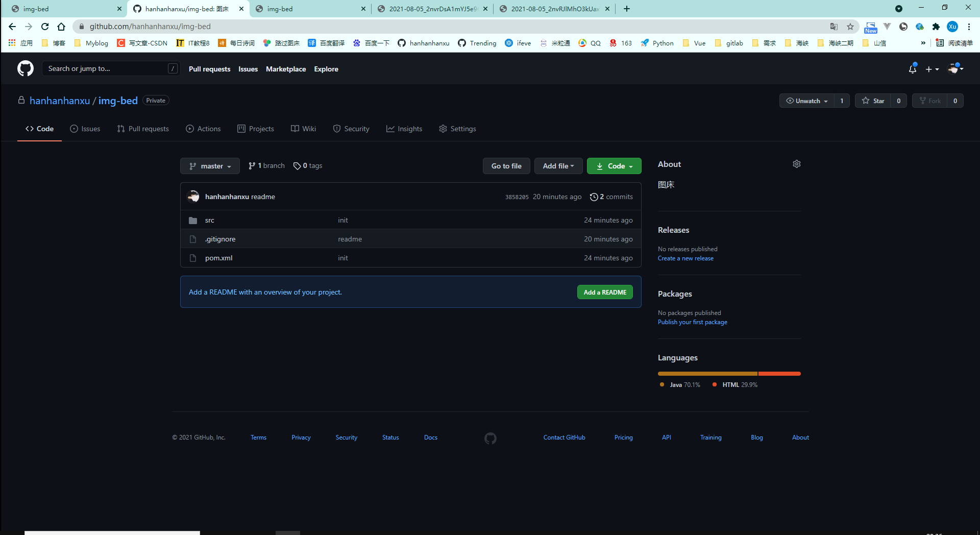Image resolution: width=980 pixels, height=535 pixels.
Task: Expand the master branch dropdown
Action: (x=210, y=166)
